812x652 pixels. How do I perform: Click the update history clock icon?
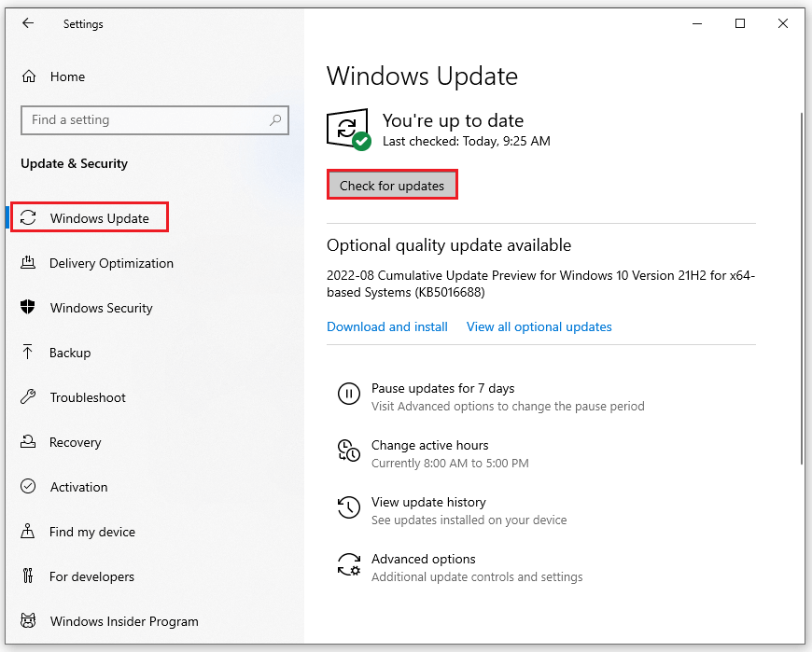click(349, 507)
